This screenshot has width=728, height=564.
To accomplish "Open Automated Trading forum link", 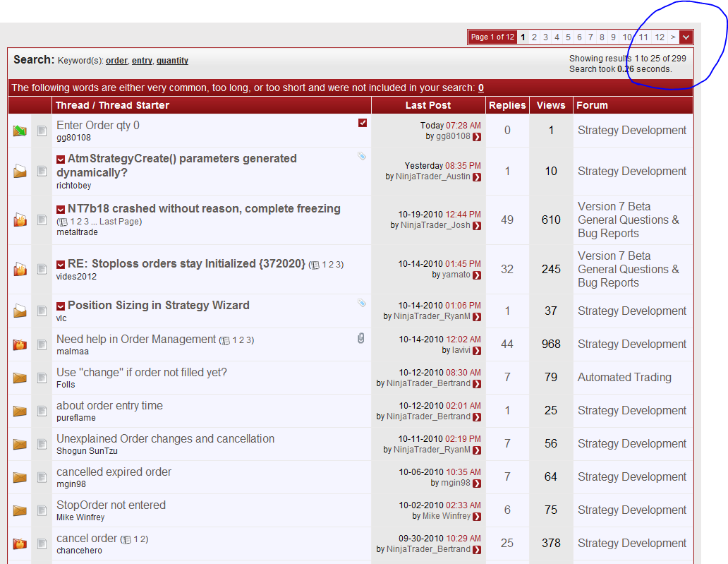I will tap(624, 377).
